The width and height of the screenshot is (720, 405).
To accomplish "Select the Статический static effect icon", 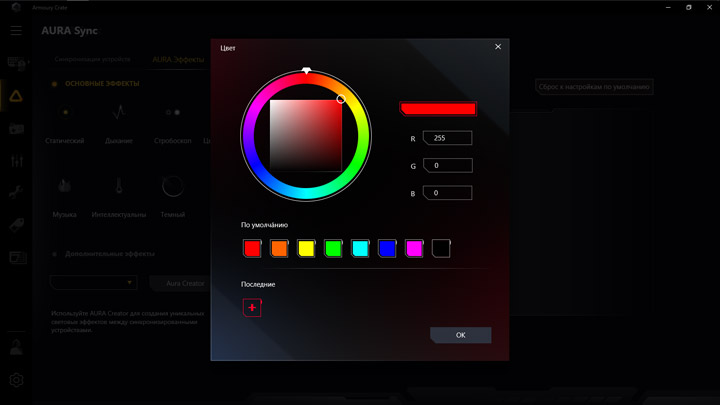I will coord(65,112).
